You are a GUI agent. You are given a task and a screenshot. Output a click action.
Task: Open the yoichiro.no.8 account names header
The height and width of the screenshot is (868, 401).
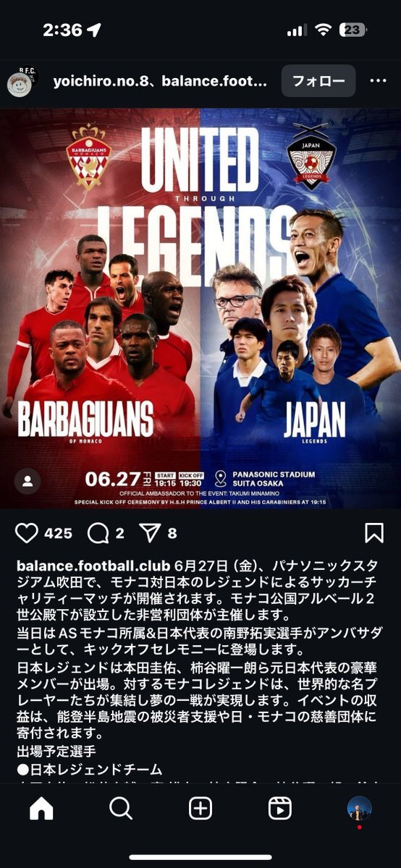point(160,81)
